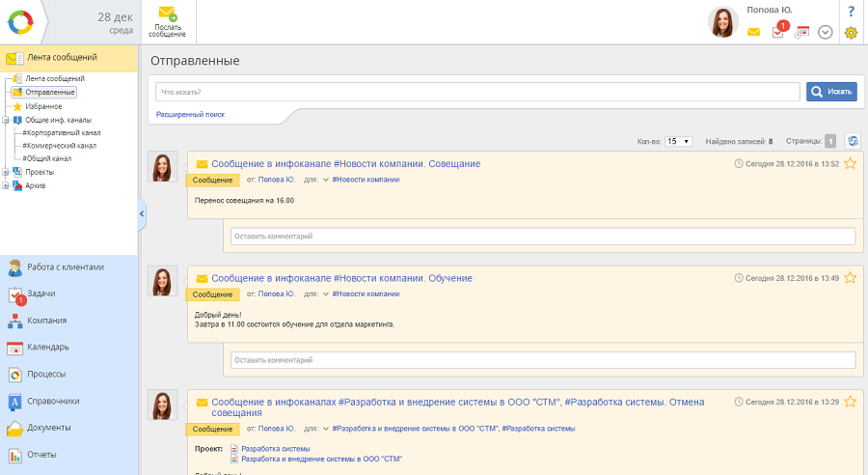This screenshot has width=868, height=475.
Task: Open tasks icon with red badge in header
Action: (x=779, y=30)
